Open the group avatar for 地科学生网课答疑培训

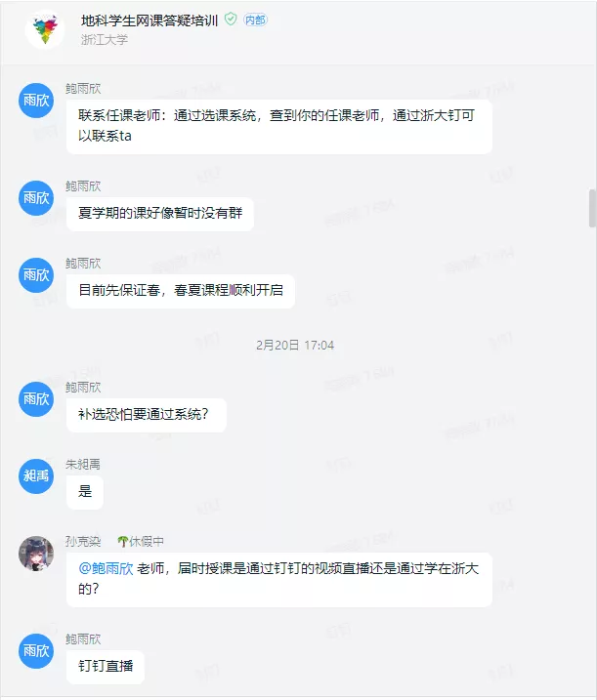[45, 29]
